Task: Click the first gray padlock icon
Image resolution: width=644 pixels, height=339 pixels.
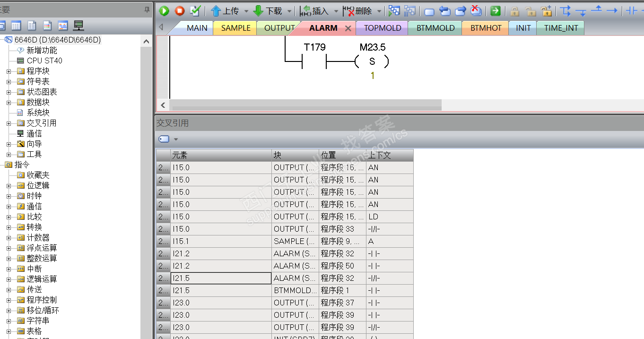Action: click(x=514, y=10)
